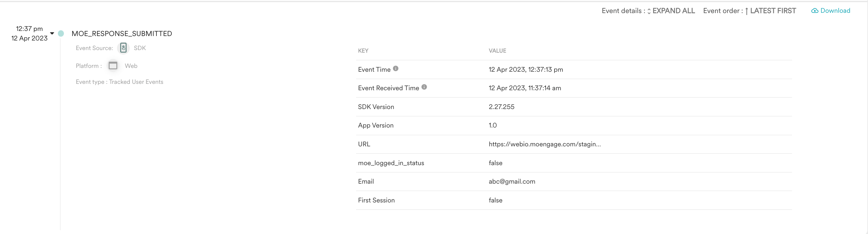Click the SDK event source phone icon
The image size is (868, 234).
pos(123,48)
